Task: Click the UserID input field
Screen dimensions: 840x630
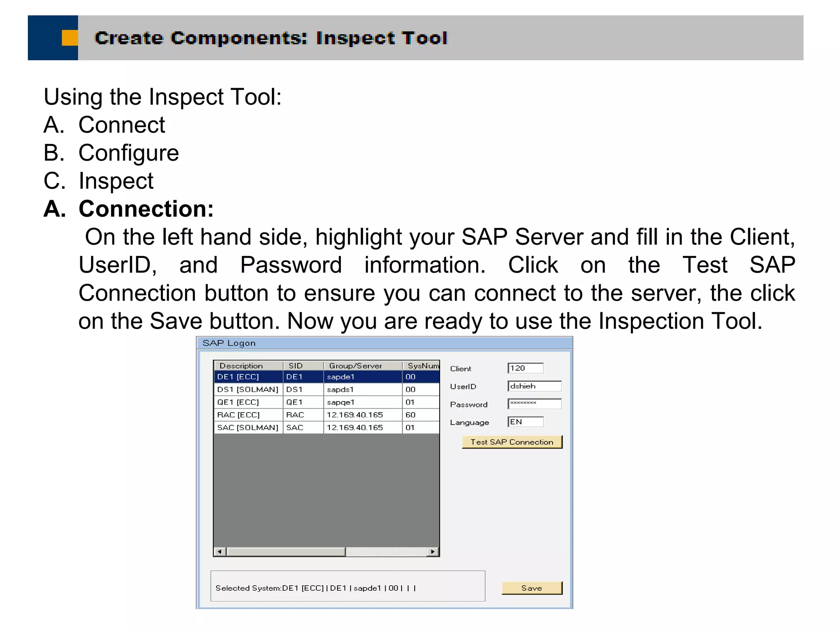Action: (x=534, y=386)
